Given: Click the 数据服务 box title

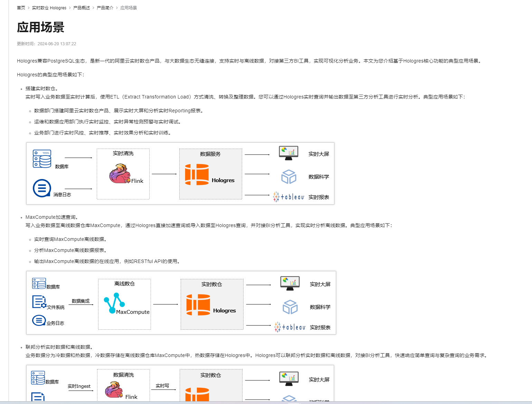Looking at the screenshot, I should coord(210,154).
